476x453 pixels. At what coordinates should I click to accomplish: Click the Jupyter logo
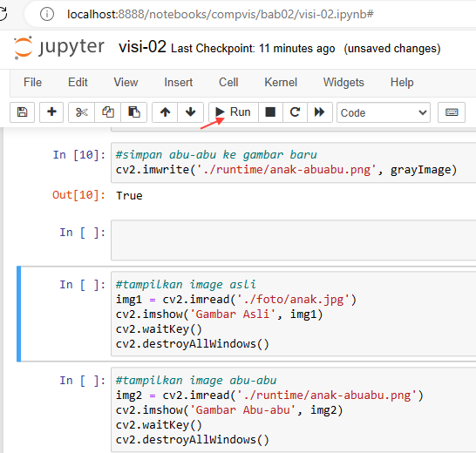pyautogui.click(x=59, y=48)
